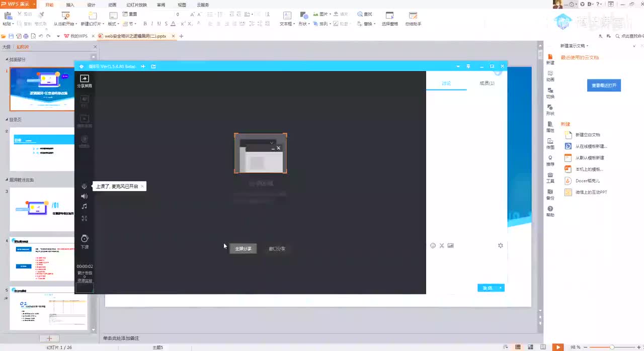Image resolution: width=644 pixels, height=351 pixels.
Task: Toggle strikethrough formatting
Action: click(166, 24)
